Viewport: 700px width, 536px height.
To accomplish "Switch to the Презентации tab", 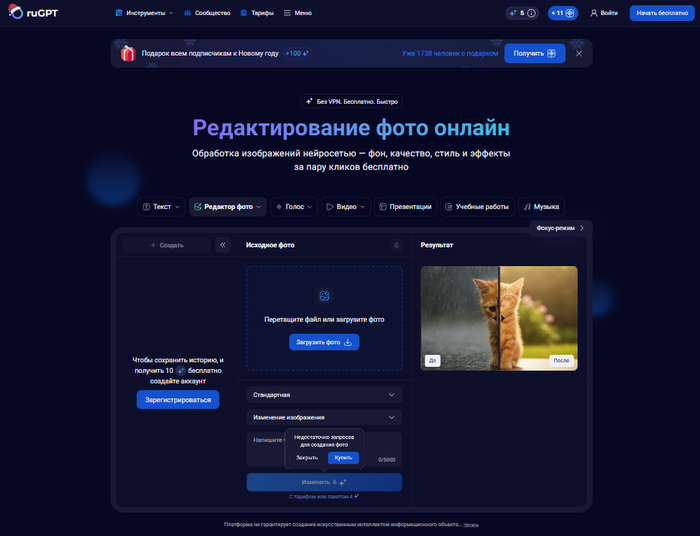I will [405, 207].
